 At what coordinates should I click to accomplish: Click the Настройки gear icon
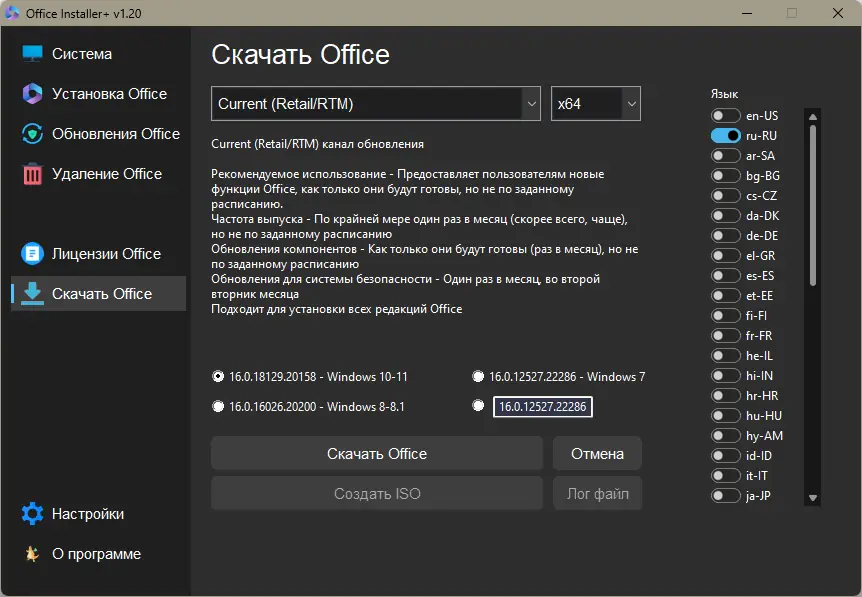point(33,514)
